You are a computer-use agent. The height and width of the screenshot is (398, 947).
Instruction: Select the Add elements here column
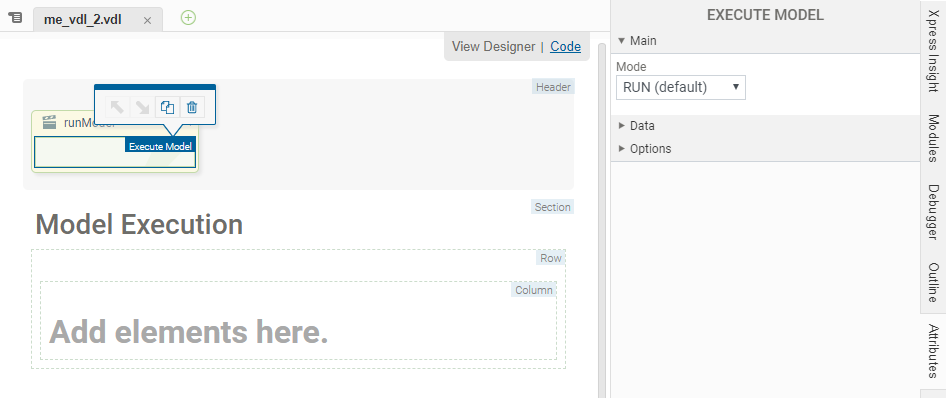click(298, 320)
